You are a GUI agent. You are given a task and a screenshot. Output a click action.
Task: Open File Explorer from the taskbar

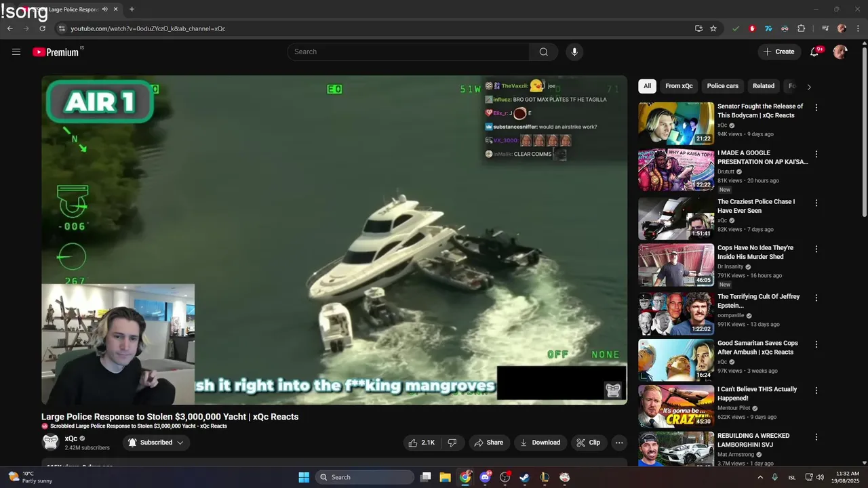(445, 477)
